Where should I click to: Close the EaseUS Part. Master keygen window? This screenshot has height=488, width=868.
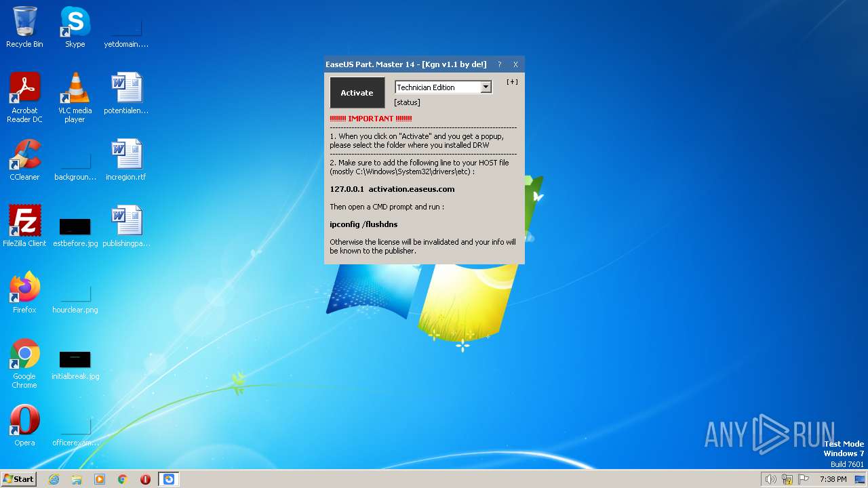[x=515, y=64]
